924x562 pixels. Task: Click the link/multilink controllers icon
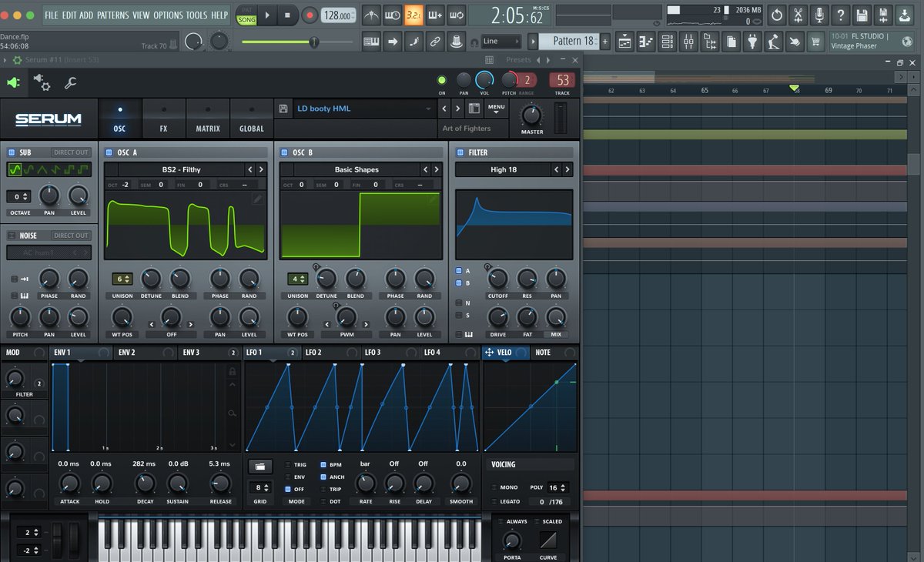435,41
